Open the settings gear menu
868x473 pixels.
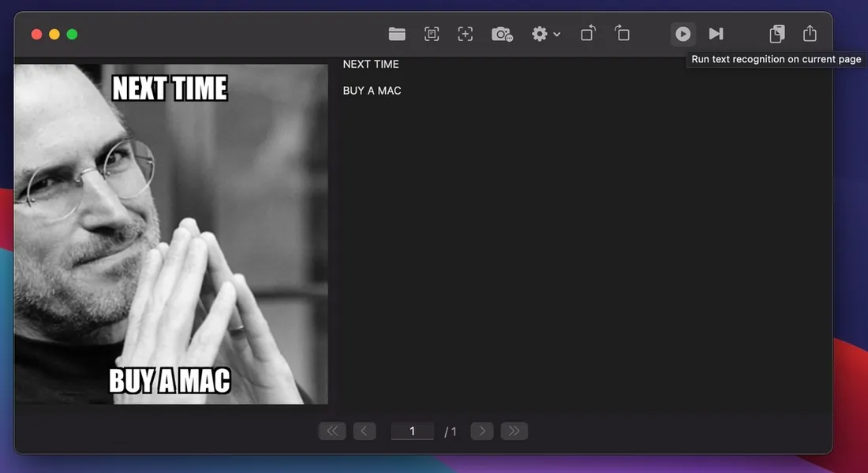click(x=540, y=35)
